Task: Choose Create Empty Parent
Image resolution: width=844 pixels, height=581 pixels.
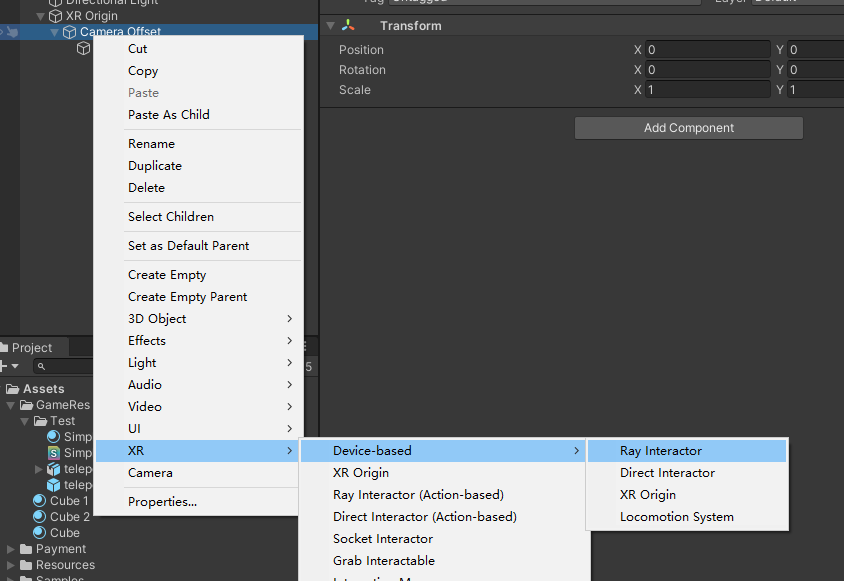Action: 199,297
